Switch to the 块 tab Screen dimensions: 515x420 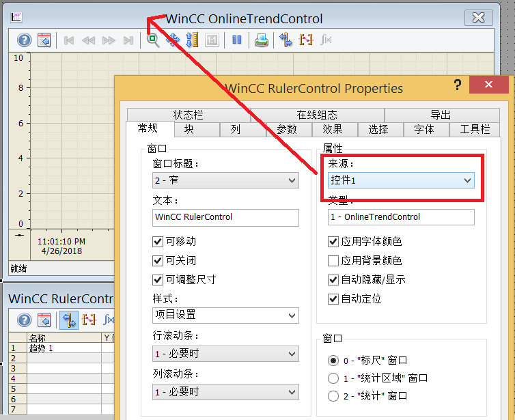tap(197, 129)
